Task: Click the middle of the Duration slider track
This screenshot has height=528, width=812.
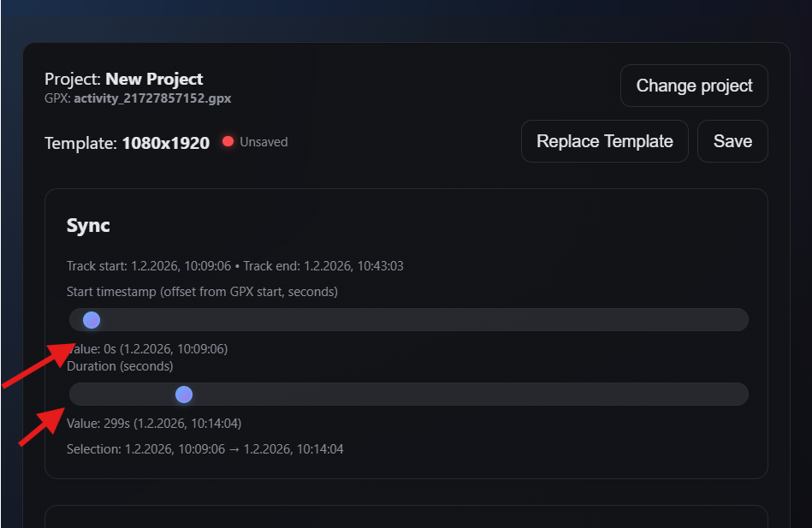Action: click(409, 395)
